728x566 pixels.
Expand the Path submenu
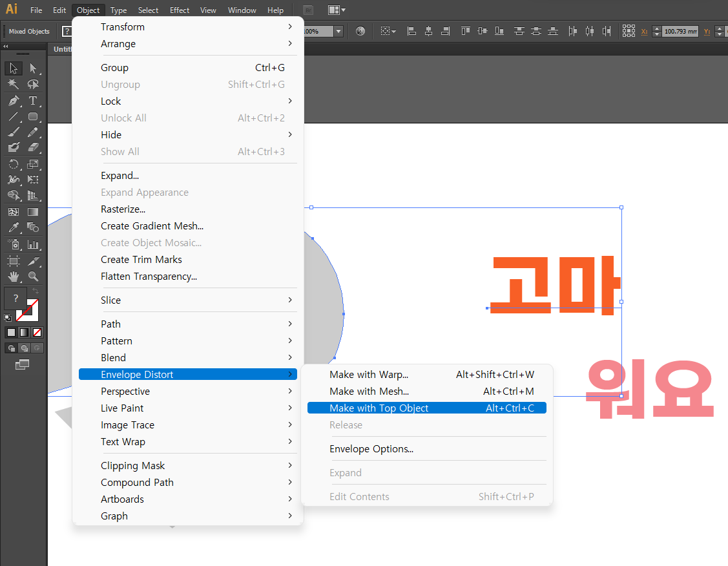coord(187,324)
